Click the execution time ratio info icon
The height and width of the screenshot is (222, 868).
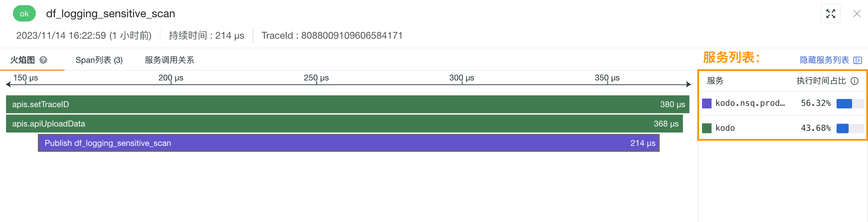(x=855, y=81)
